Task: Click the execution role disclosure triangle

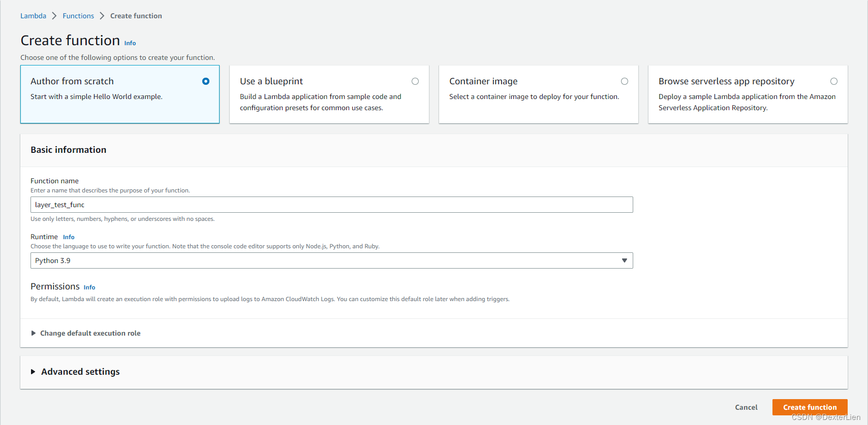Action: tap(34, 333)
